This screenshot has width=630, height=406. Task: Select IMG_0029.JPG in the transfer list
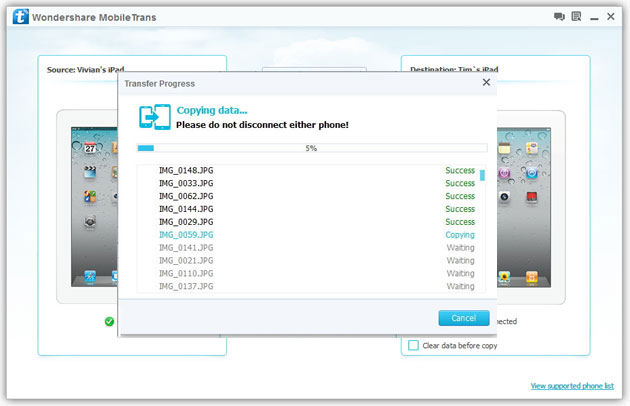point(311,222)
